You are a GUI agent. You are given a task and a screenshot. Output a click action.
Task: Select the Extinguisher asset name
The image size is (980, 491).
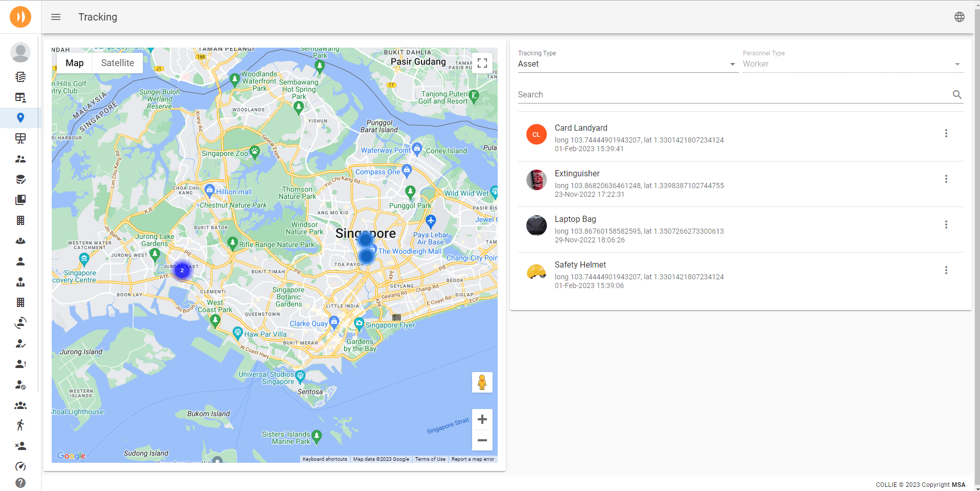(x=577, y=174)
